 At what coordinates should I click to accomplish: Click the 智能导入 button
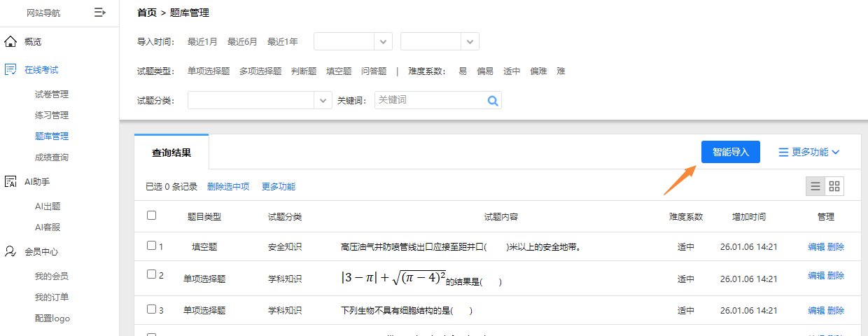731,152
